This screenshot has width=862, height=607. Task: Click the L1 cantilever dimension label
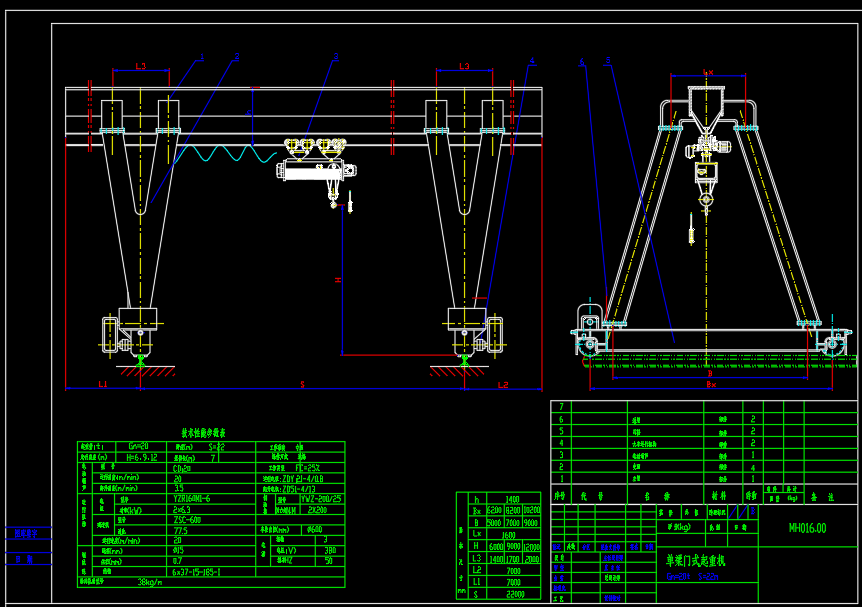pyautogui.click(x=103, y=384)
